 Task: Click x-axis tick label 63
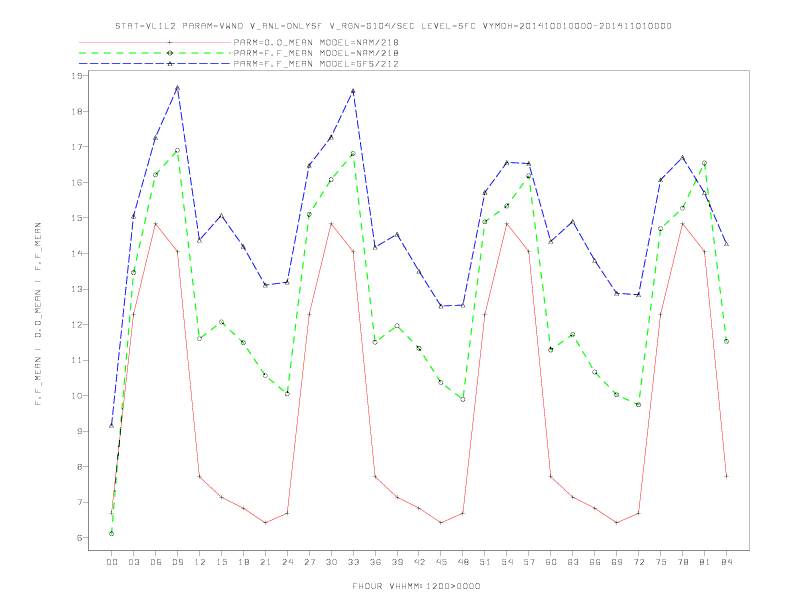573,562
